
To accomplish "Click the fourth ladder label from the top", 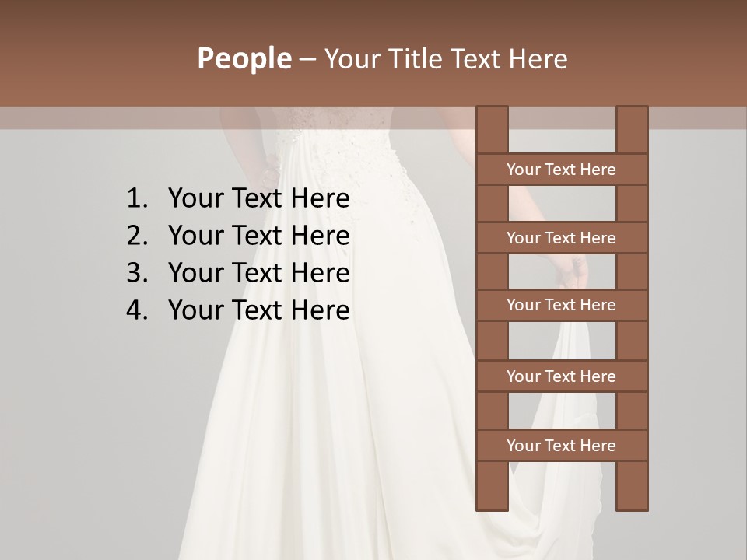I will 561,376.
